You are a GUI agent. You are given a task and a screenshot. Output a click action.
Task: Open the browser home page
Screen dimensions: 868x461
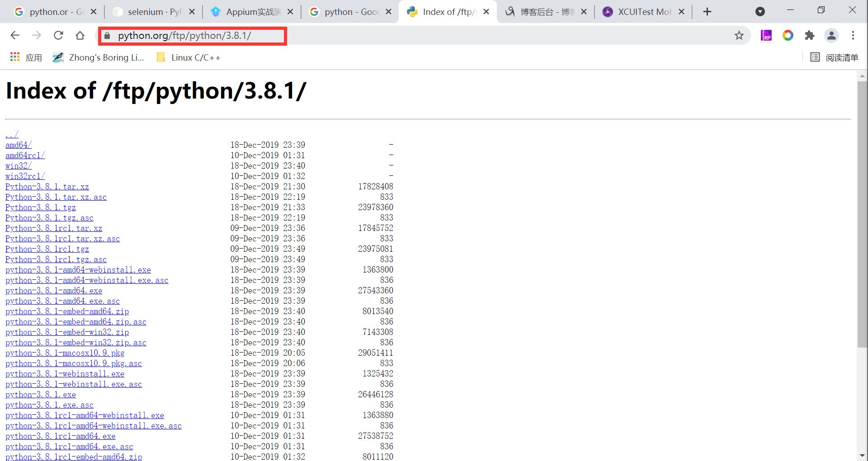(x=80, y=35)
